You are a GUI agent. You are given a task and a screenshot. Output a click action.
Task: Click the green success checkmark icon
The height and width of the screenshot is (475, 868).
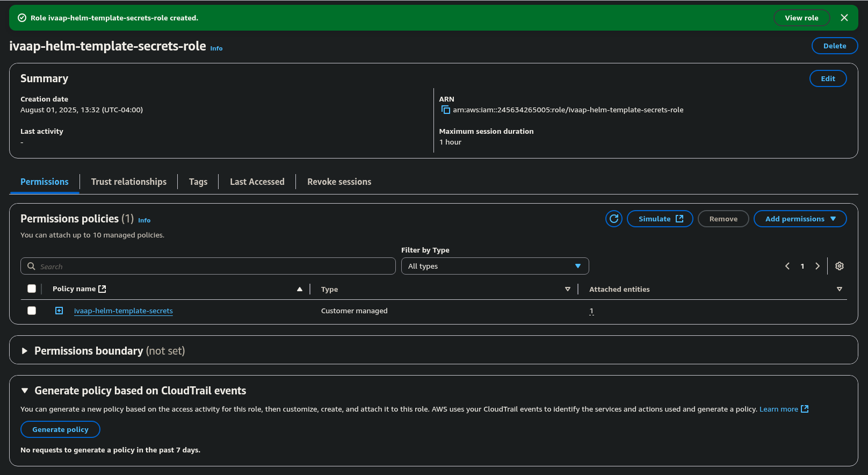(x=22, y=18)
